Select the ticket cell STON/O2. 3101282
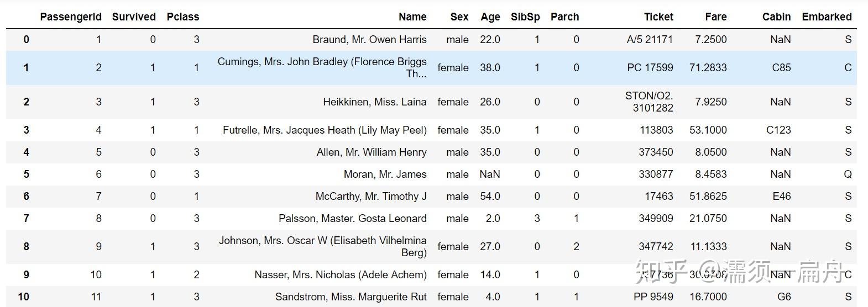Image resolution: width=868 pixels, height=307 pixels. tap(649, 102)
